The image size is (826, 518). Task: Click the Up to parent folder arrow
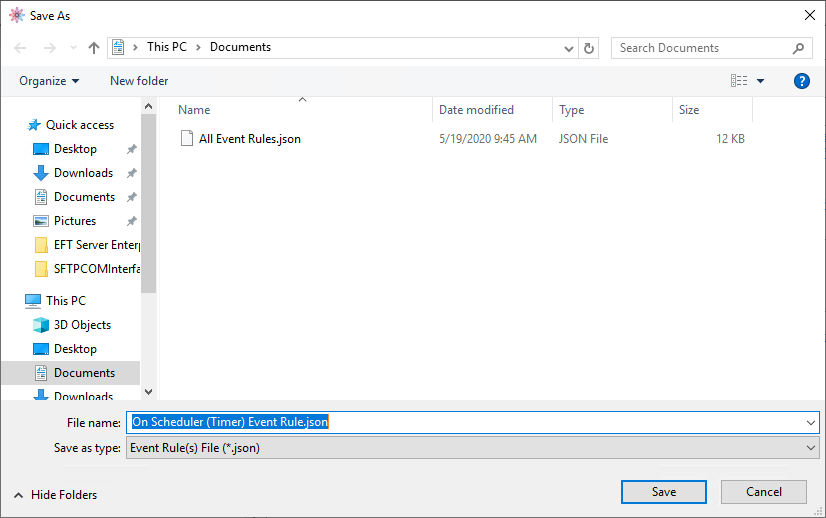[x=94, y=48]
